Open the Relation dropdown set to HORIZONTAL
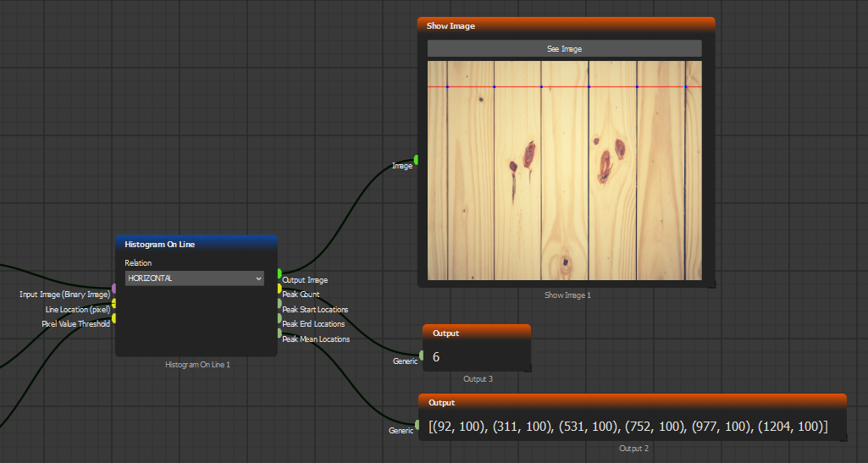Screen dimensions: 868x463 point(194,278)
